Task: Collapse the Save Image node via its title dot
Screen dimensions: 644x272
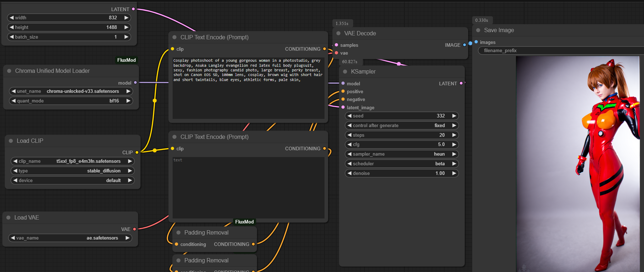Action: tap(478, 30)
